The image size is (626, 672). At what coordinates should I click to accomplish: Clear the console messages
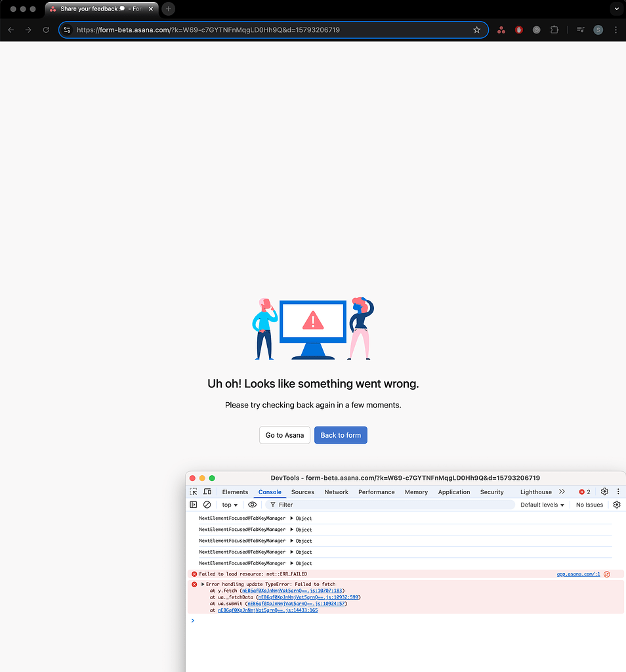point(207,504)
